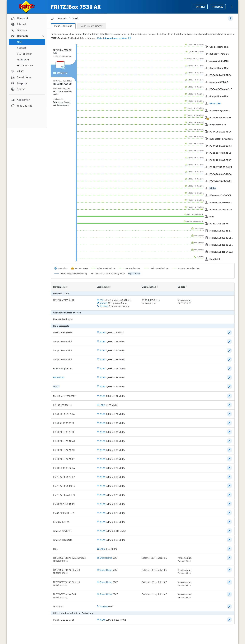Screen dimensions: 245x644
Task: Click Heimnetz in the breadcrumb
Action: pyautogui.click(x=62, y=18)
